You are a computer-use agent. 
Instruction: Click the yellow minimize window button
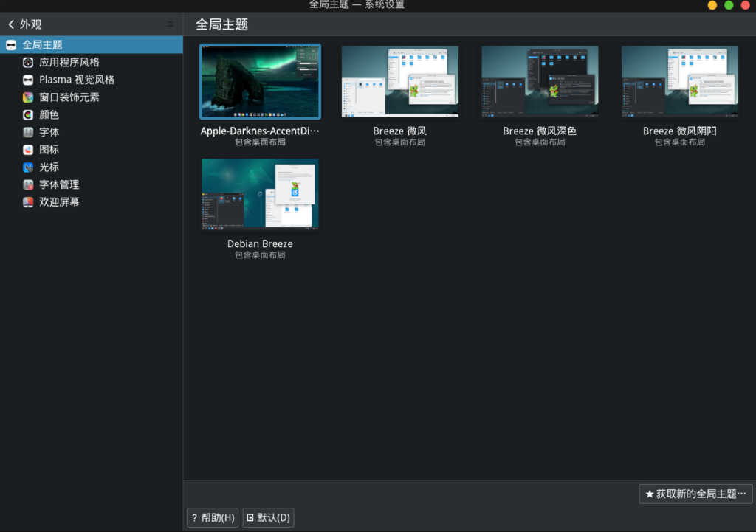click(712, 5)
